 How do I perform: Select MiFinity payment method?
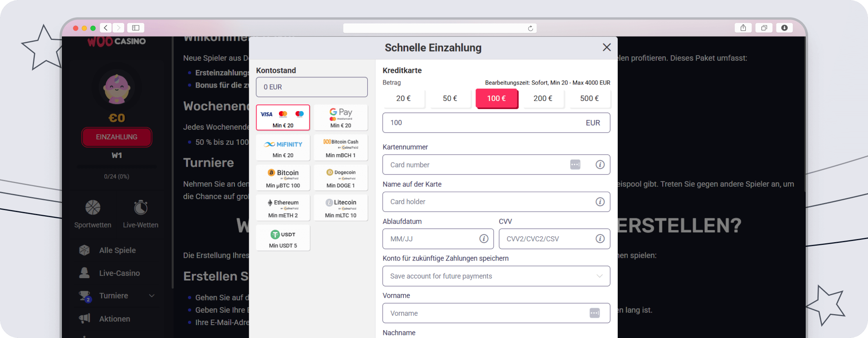[283, 147]
